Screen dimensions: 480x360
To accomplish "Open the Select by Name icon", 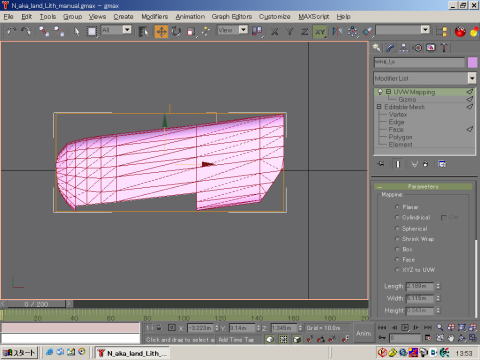I will 143,31.
